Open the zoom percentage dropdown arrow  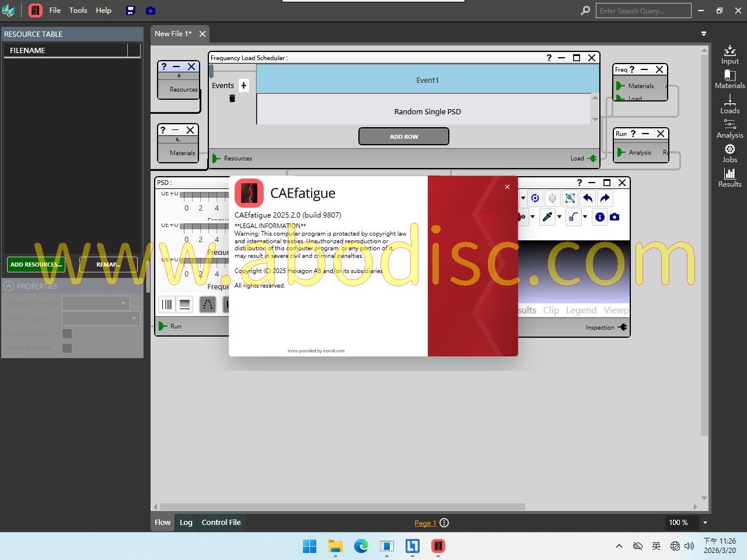[x=705, y=523]
